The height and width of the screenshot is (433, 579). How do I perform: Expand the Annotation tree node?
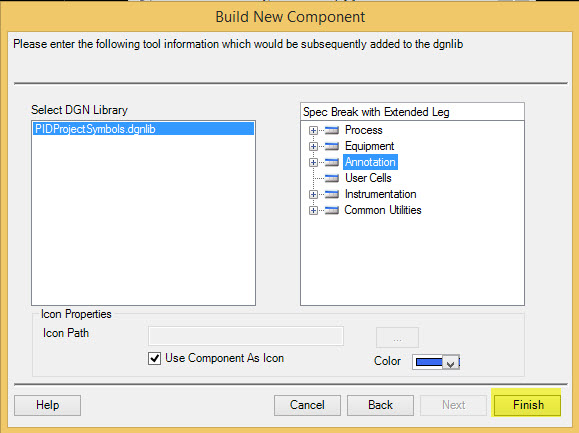click(313, 162)
